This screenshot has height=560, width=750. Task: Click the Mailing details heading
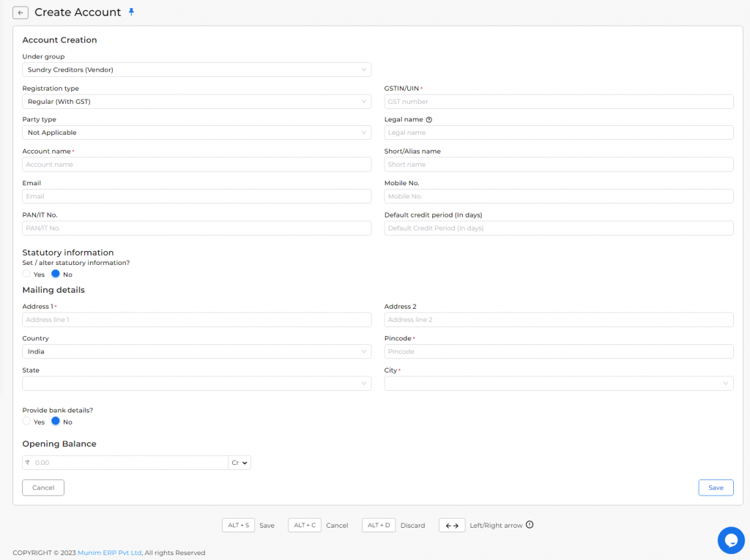click(x=53, y=290)
